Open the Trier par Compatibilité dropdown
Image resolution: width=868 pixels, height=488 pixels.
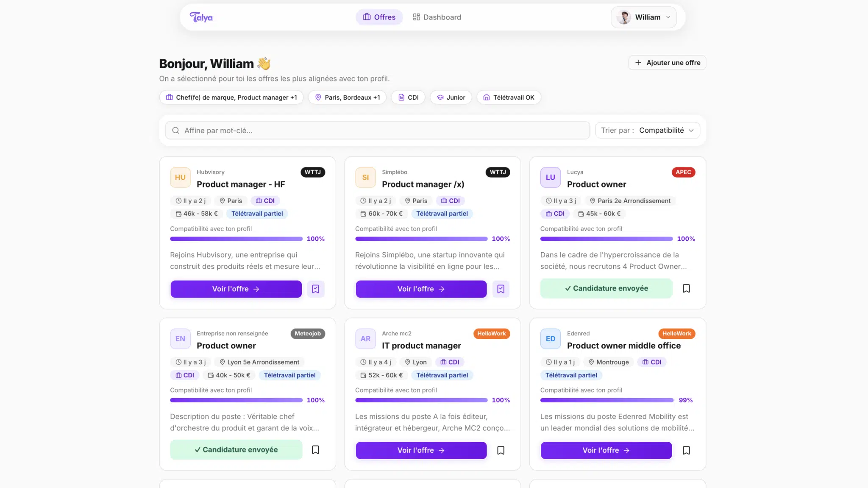tap(648, 130)
